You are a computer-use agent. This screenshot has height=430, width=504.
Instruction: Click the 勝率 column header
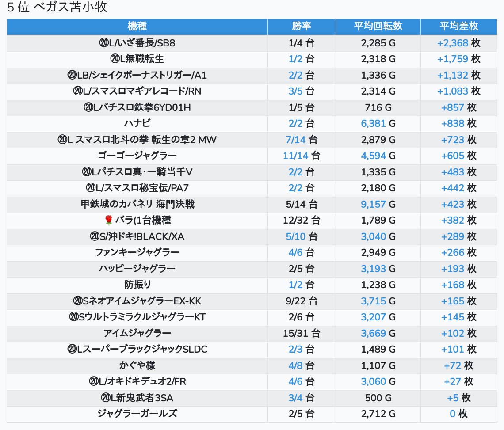coord(302,27)
